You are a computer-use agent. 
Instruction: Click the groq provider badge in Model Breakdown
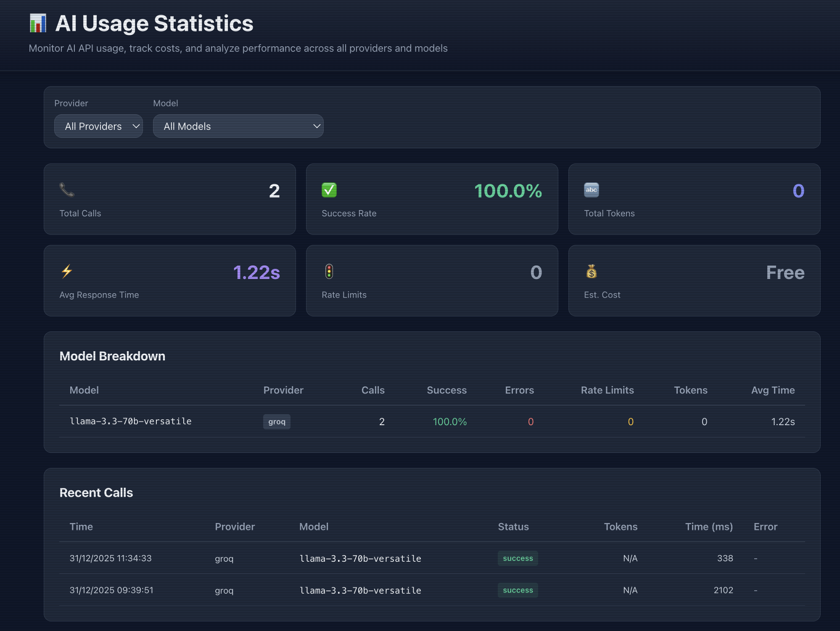[x=277, y=422]
